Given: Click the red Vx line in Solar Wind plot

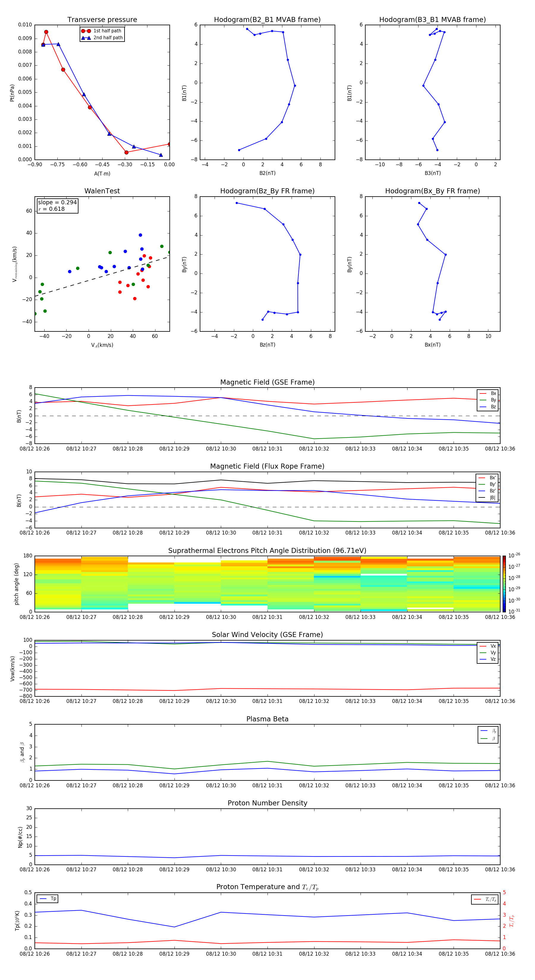Looking at the screenshot, I should tap(267, 689).
